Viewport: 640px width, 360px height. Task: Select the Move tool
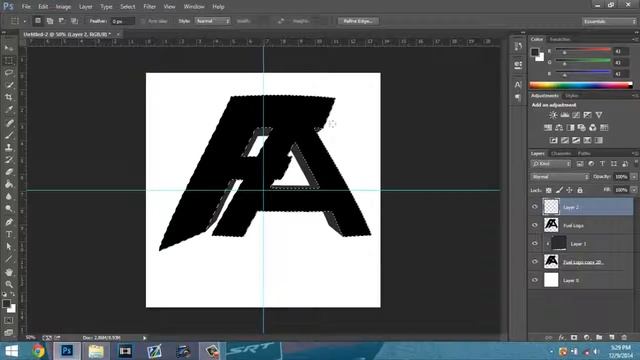[x=9, y=48]
